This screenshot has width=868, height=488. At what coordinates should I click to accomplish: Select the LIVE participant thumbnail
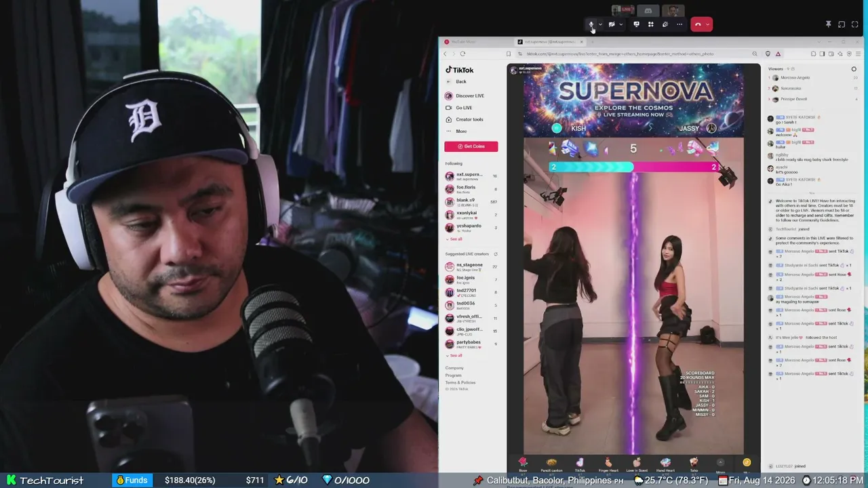(623, 10)
